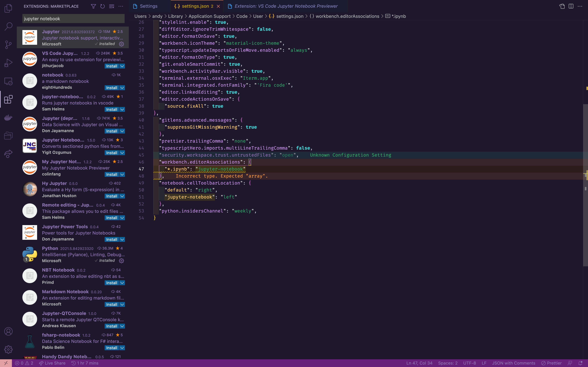Refresh the extensions marketplace list
This screenshot has width=588, height=367.
102,6
